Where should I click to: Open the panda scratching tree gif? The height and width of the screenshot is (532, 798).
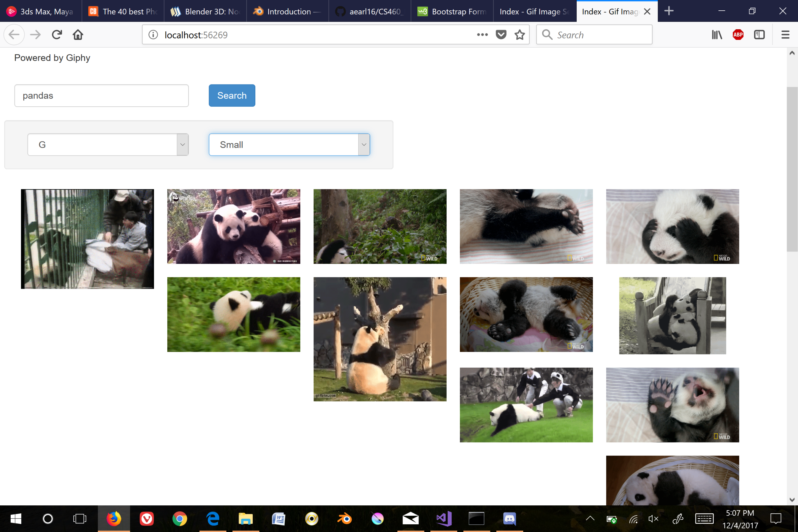coord(380,339)
